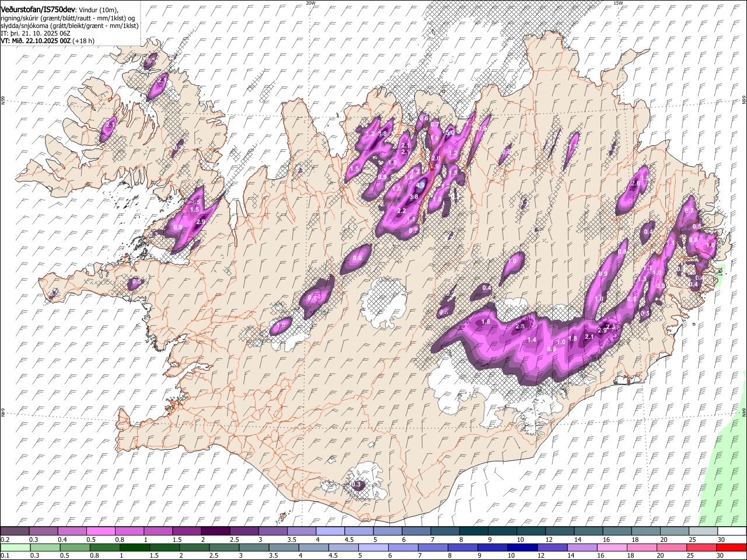Pick the dark teal 8 swatch in upper scale

[473, 531]
